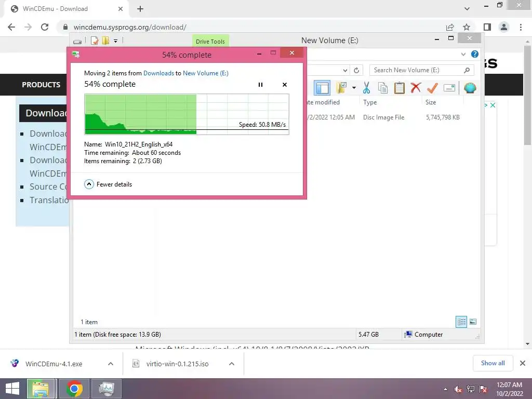532x399 pixels.
Task: Open Customize Quick Access Toolbar dropdown
Action: point(116,41)
